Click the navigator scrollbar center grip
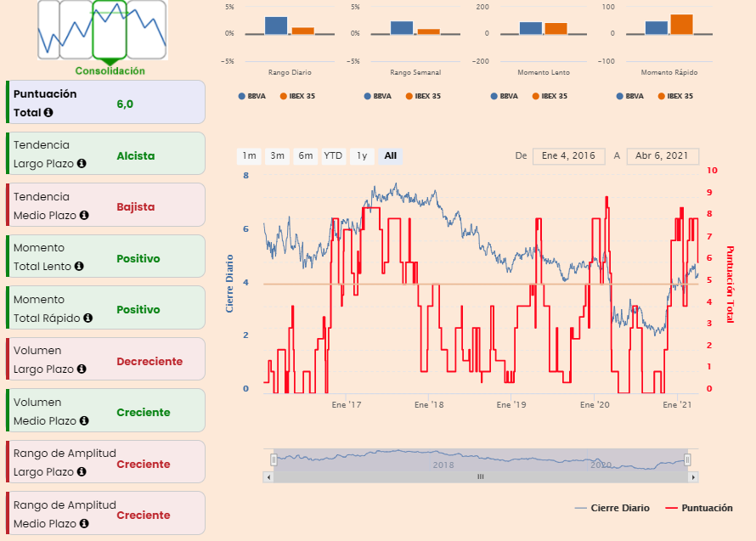This screenshot has height=541, width=756. (481, 476)
